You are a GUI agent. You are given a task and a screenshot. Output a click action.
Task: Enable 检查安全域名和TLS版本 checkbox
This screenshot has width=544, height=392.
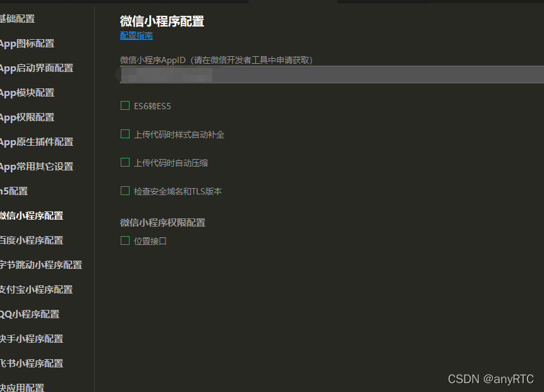(125, 191)
